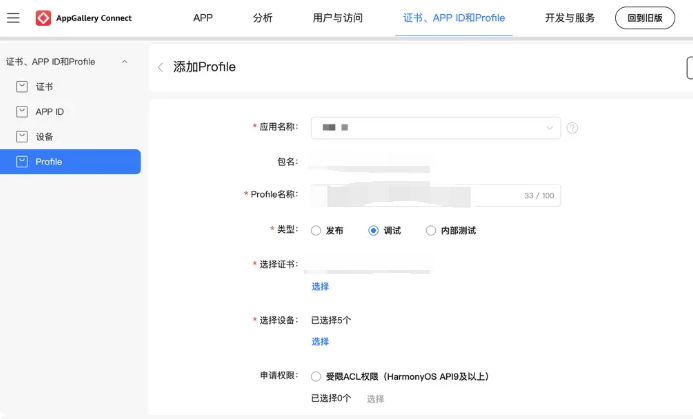Click 选择 link under 选择证书
Viewport: 693px width, 419px height.
click(320, 286)
